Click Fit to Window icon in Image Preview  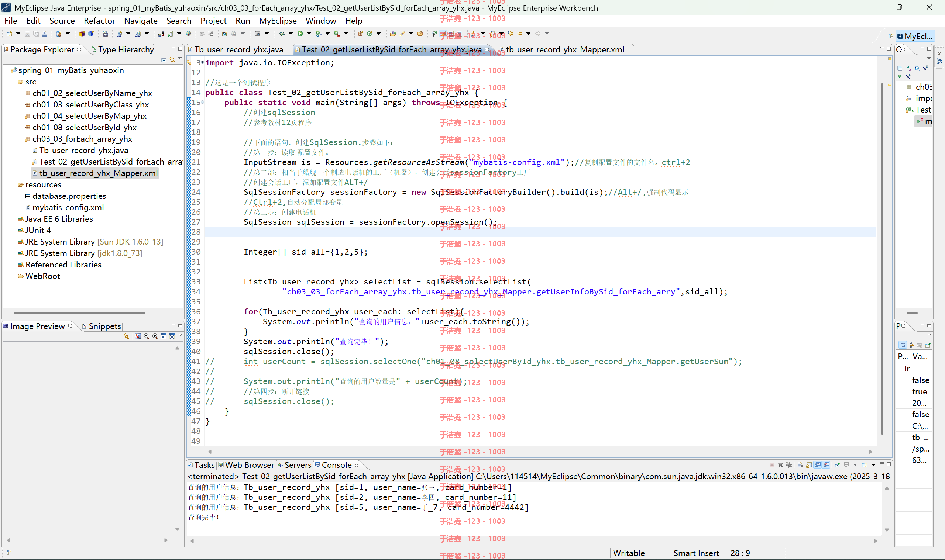tap(172, 336)
